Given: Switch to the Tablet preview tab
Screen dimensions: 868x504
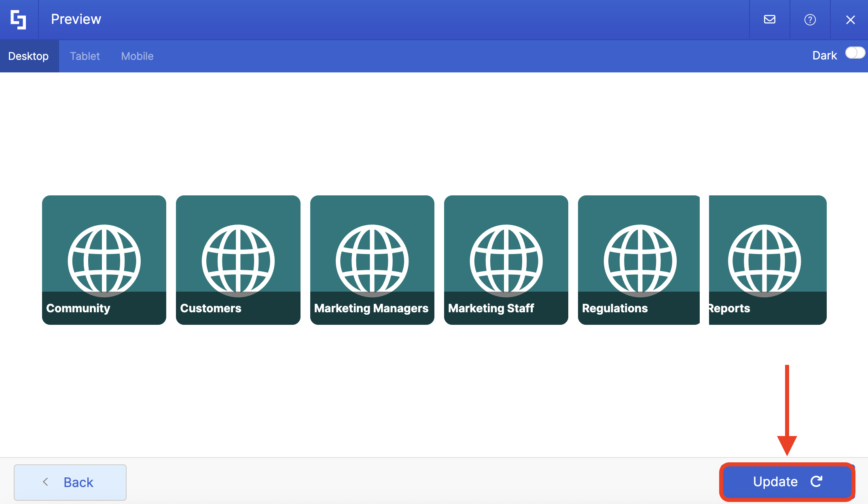Looking at the screenshot, I should [85, 56].
